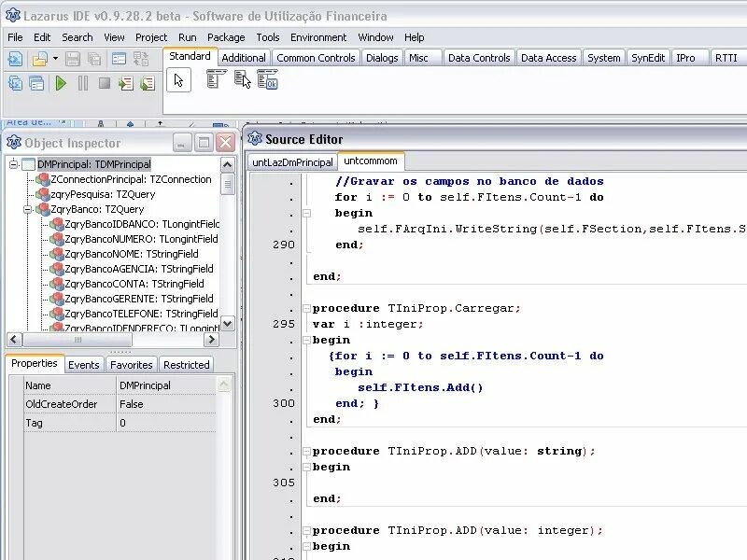747x560 pixels.
Task: Click the View Forms icon
Action: (36, 83)
